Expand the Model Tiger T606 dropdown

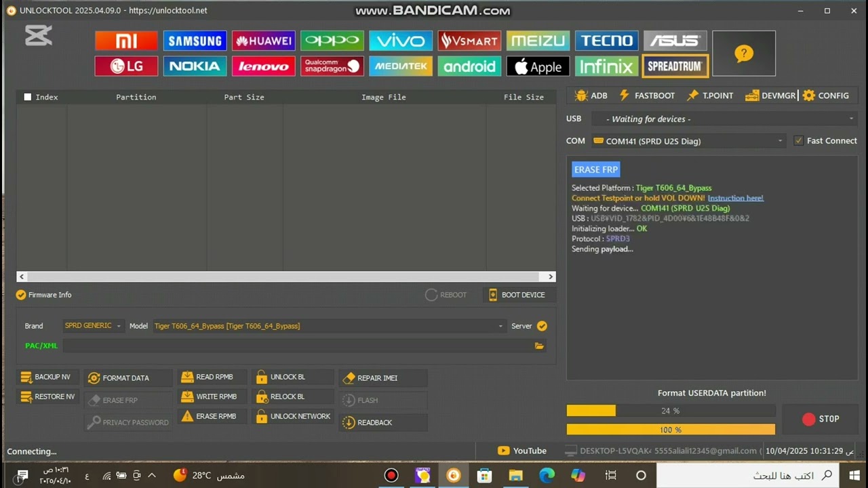pos(330,326)
